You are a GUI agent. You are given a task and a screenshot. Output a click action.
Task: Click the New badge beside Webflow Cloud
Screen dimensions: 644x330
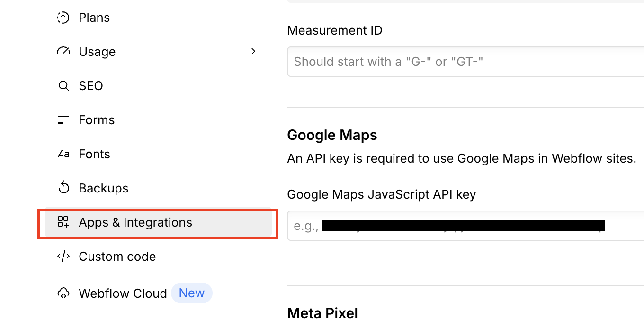pos(192,293)
